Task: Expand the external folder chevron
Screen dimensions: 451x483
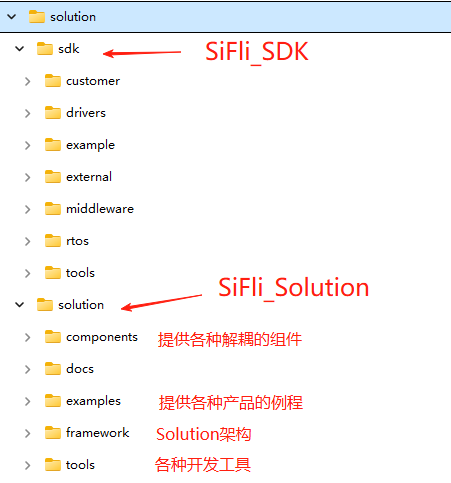Action: [28, 177]
